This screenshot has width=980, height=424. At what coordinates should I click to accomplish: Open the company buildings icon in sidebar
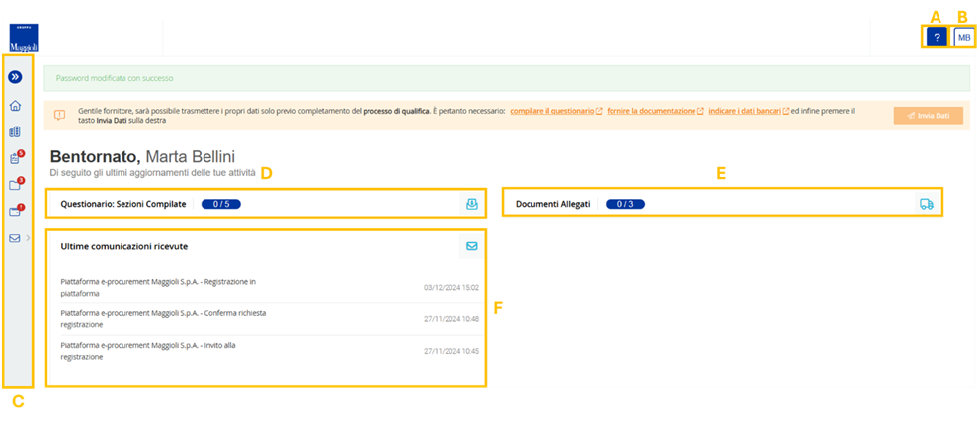coord(16,132)
